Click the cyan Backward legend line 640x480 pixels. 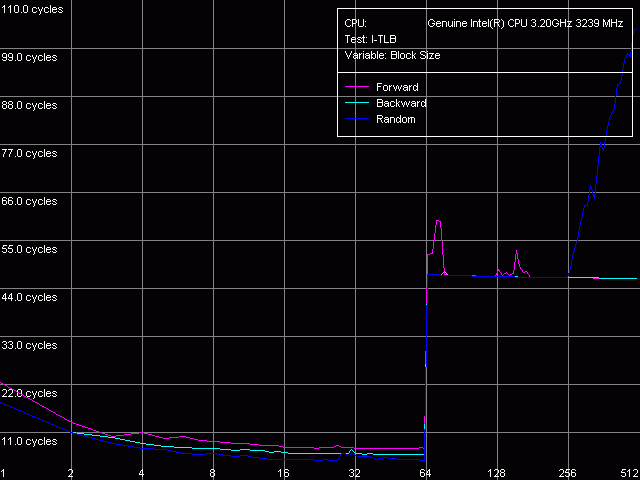357,103
